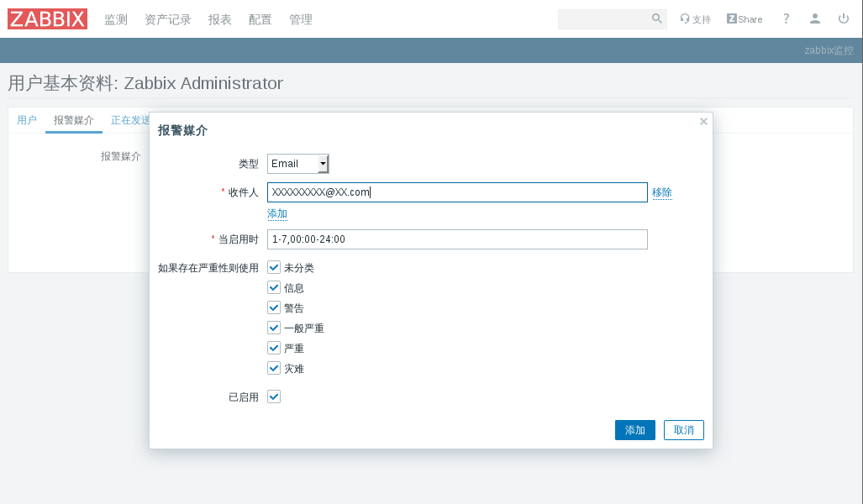Expand the 类型 Email dropdown
863x504 pixels.
(297, 164)
